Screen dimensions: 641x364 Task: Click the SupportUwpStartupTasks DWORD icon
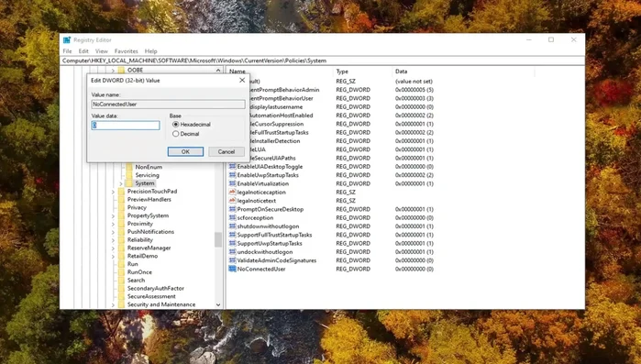[x=232, y=243]
